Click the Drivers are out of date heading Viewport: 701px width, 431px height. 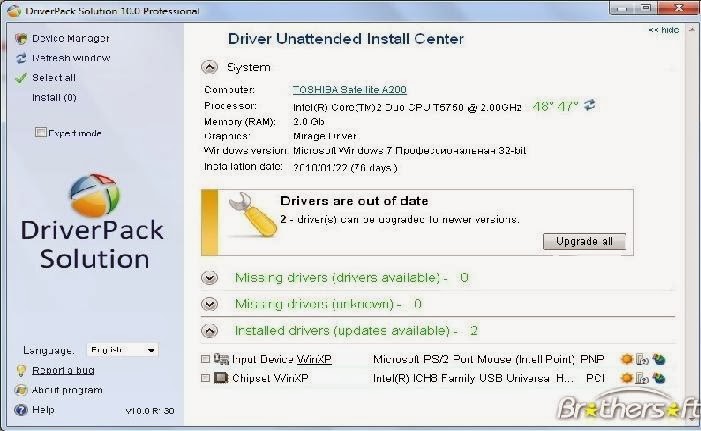[x=354, y=201]
